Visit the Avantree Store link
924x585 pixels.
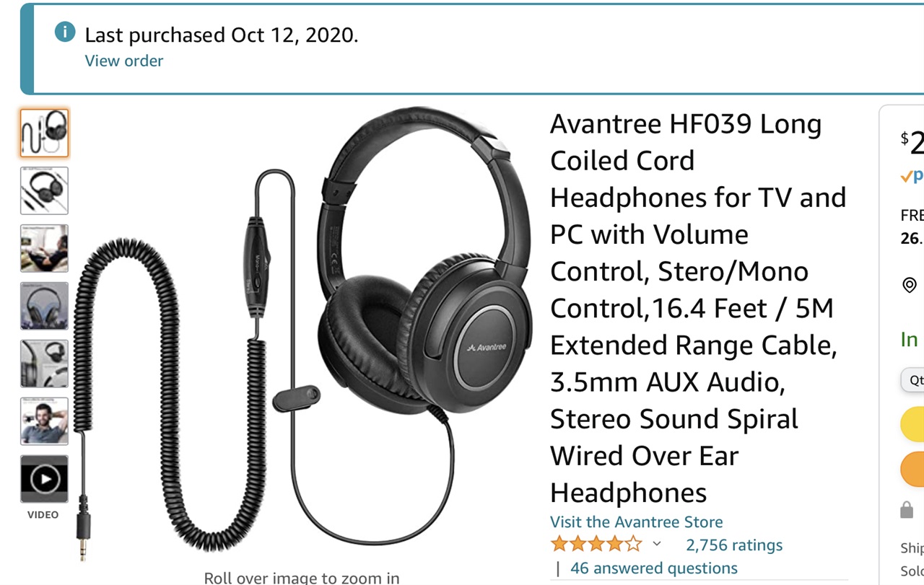[636, 522]
